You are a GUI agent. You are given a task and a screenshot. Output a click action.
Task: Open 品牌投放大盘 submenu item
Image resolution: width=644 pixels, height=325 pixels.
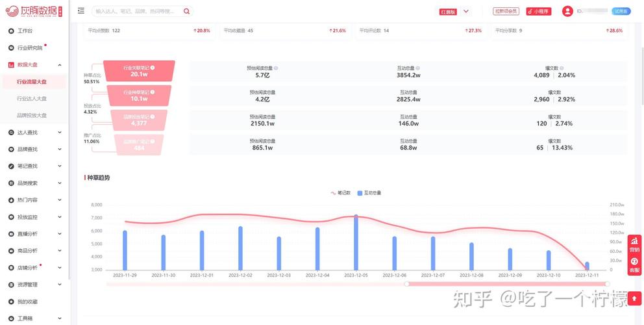pos(32,116)
